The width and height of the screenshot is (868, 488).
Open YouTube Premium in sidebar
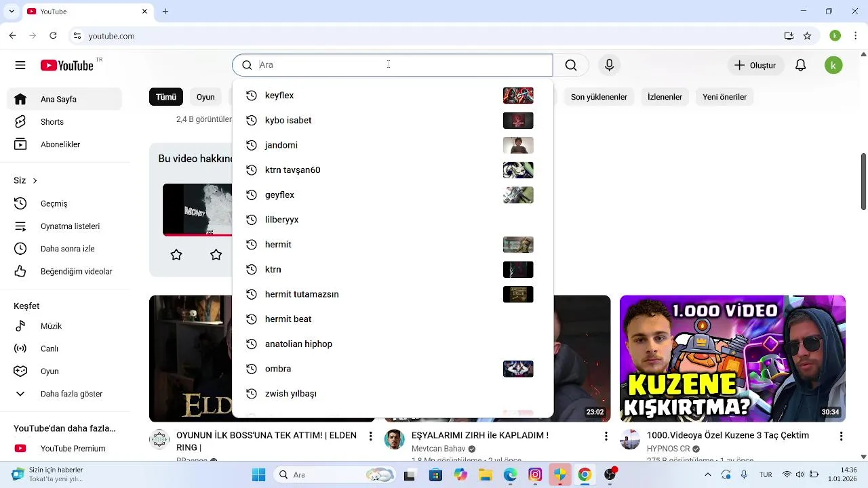pyautogui.click(x=65, y=449)
